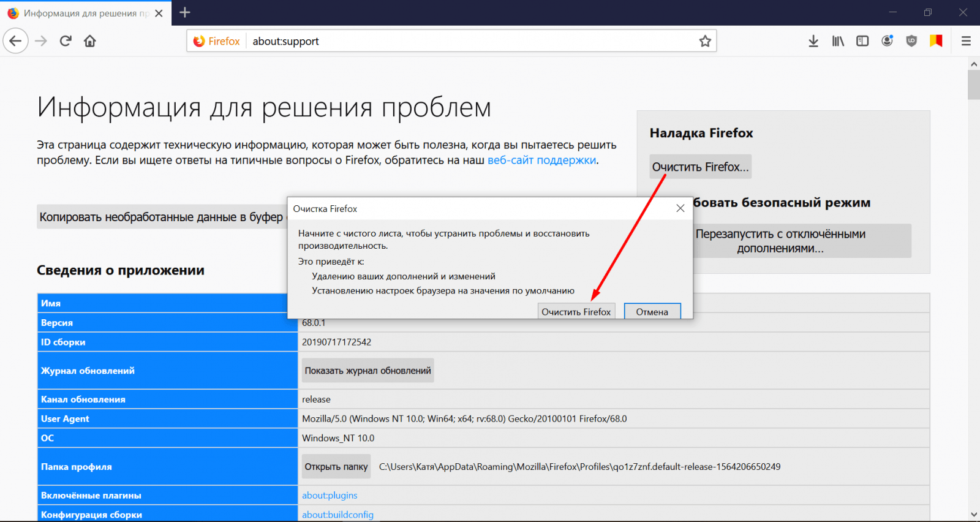Click Отмена in the dialog
980x522 pixels.
[652, 311]
